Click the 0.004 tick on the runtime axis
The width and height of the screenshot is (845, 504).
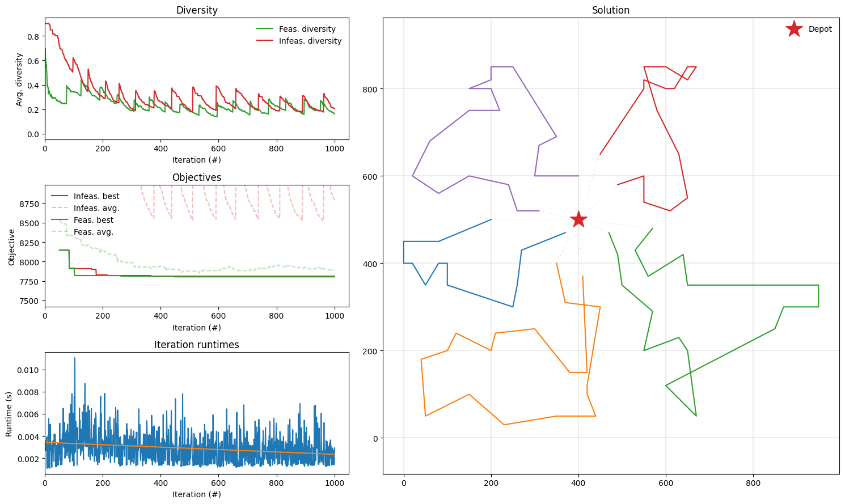click(x=29, y=437)
